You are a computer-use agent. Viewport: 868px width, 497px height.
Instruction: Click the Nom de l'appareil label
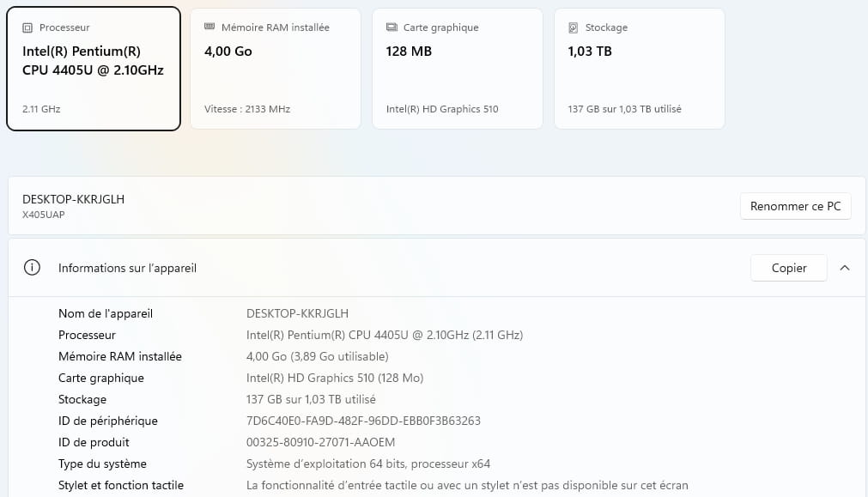[x=106, y=314]
